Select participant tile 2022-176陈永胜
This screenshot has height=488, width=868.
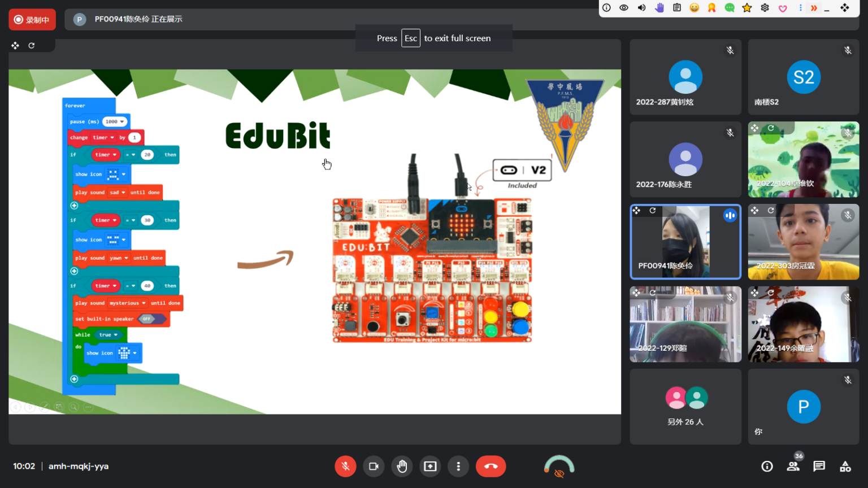(685, 159)
